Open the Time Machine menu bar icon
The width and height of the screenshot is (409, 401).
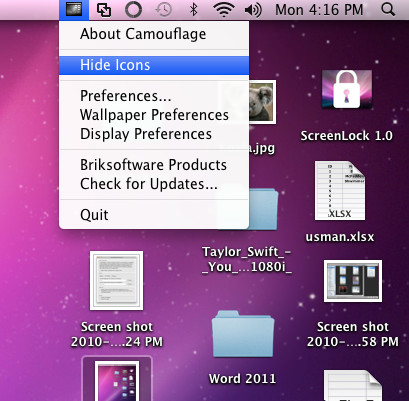coord(164,10)
